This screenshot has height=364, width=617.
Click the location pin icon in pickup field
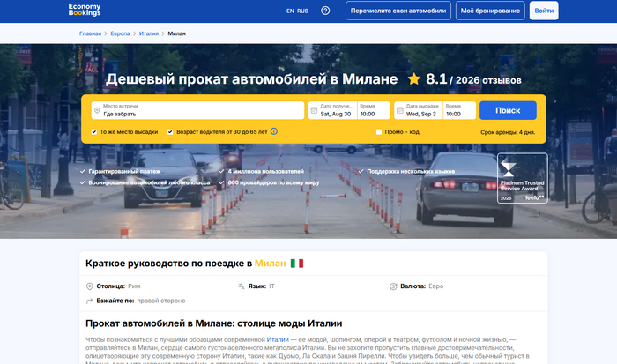[97, 110]
